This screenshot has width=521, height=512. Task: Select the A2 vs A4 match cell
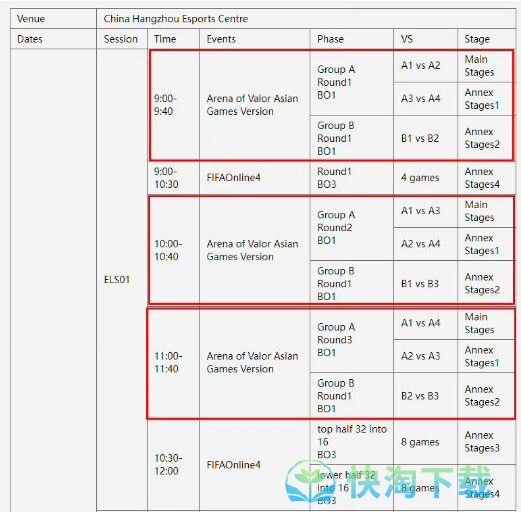pos(425,244)
